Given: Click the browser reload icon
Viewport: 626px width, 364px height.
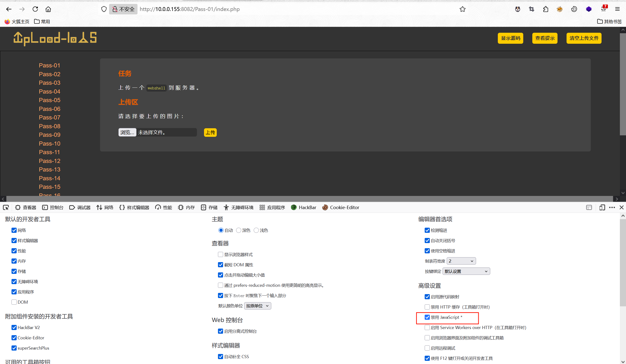Looking at the screenshot, I should pyautogui.click(x=35, y=9).
